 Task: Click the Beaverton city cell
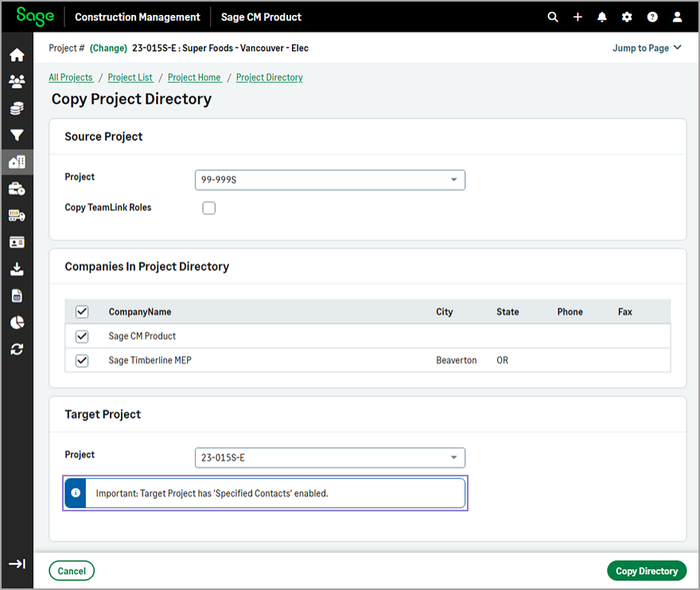pyautogui.click(x=457, y=360)
